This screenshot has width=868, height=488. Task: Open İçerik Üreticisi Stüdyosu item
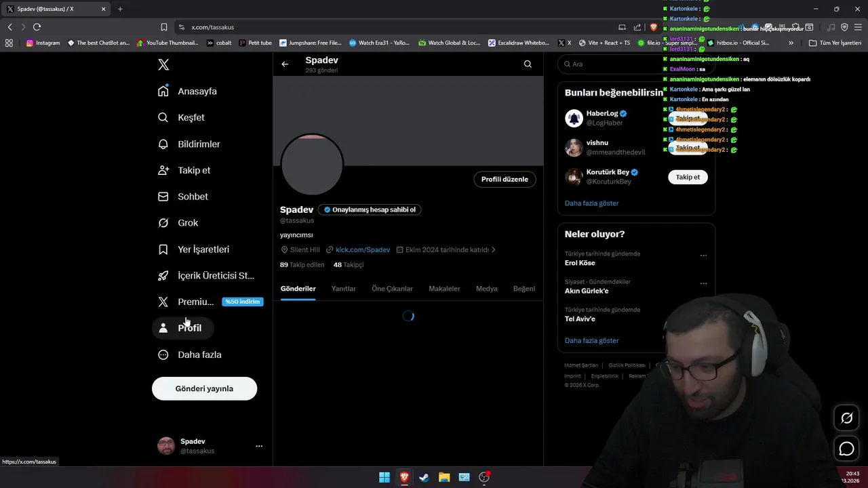[206, 276]
